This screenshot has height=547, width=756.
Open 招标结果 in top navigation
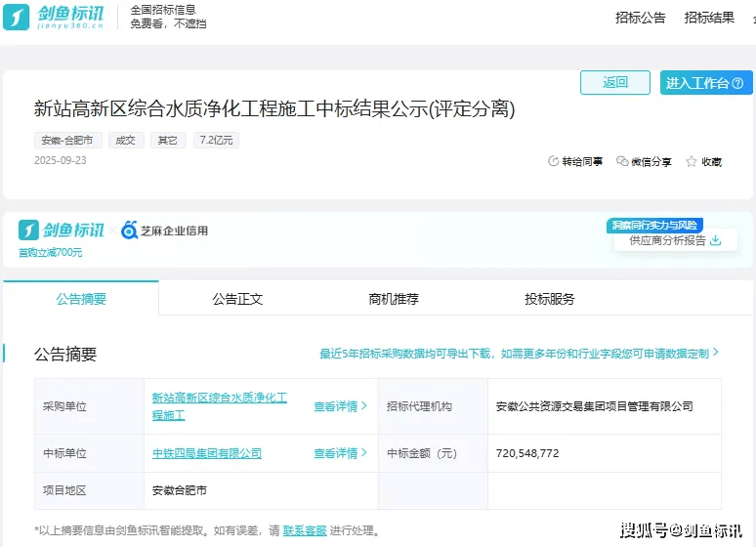[x=709, y=18]
